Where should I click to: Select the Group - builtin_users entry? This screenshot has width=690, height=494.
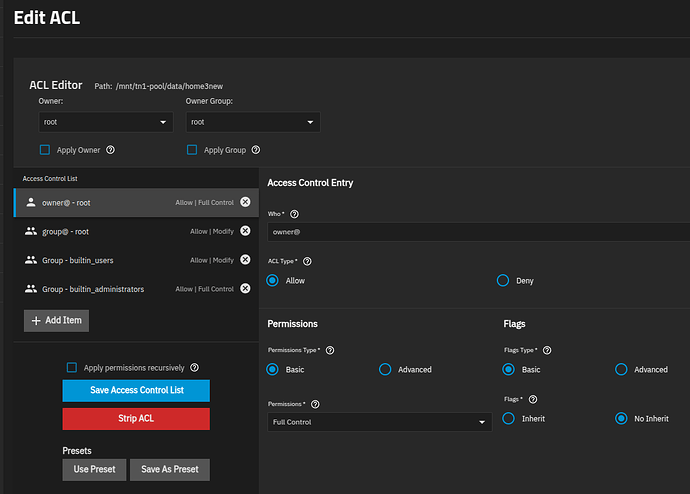pos(136,260)
